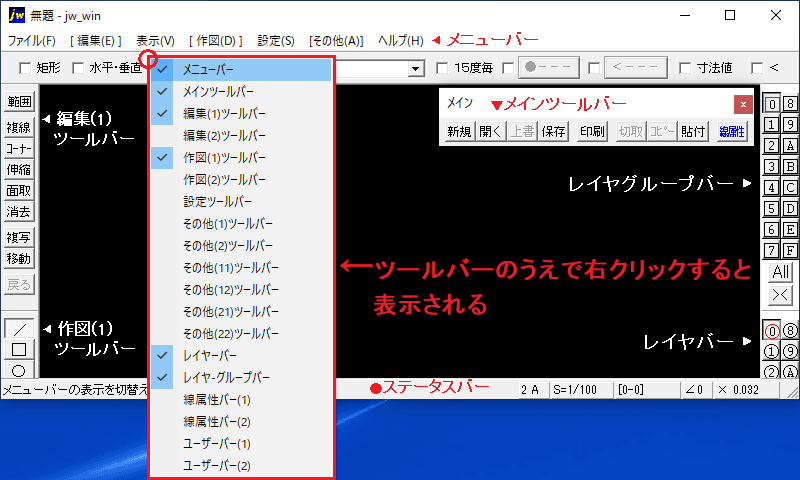800x480 pixels.
Task: Open the 設定(S) menu
Action: (276, 40)
